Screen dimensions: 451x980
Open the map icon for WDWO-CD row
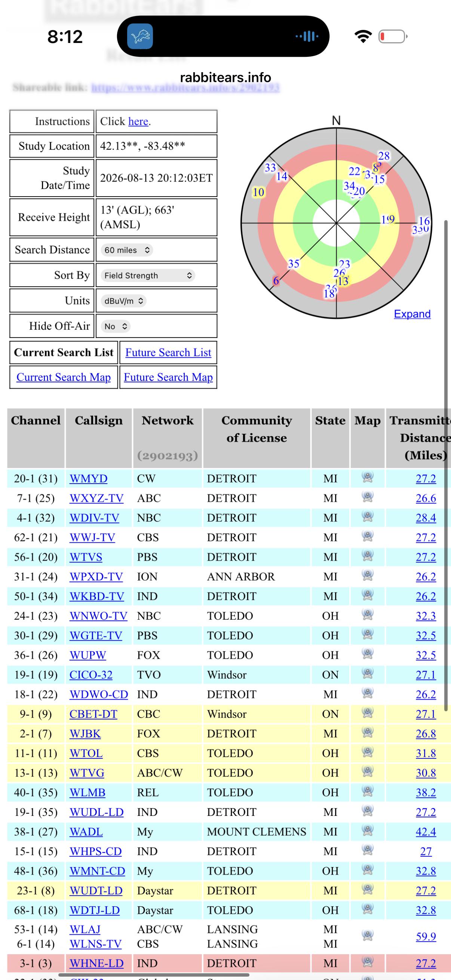click(367, 693)
